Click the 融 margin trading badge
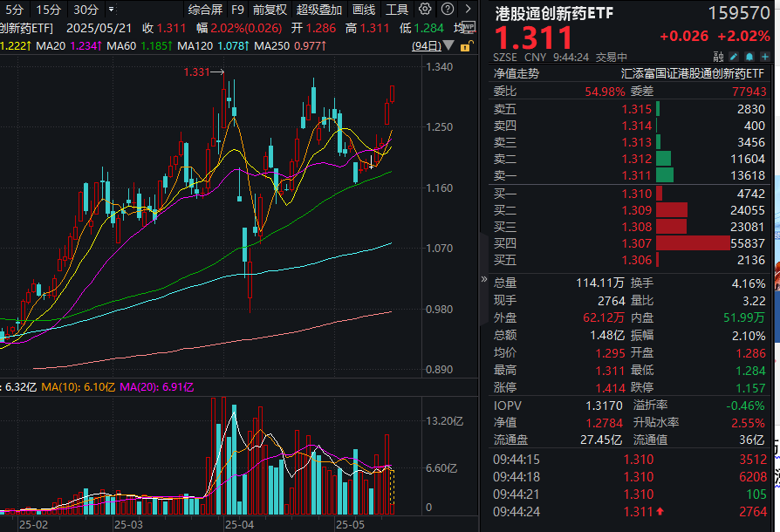 (x=719, y=55)
